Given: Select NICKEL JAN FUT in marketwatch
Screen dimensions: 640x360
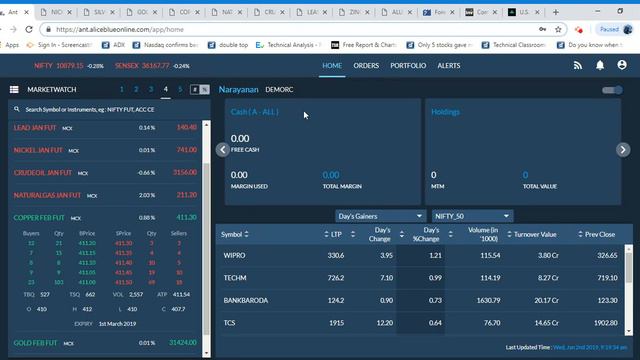Looking at the screenshot, I should coord(105,150).
